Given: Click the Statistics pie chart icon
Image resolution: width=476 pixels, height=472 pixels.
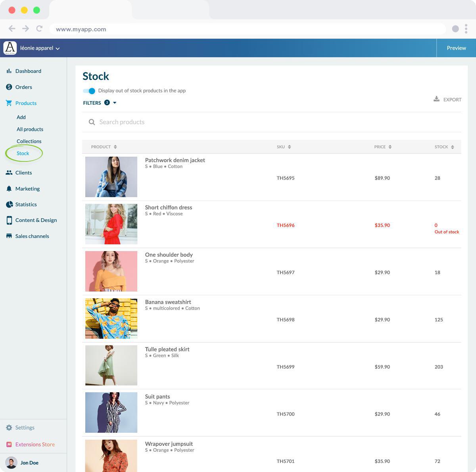Looking at the screenshot, I should coord(9,204).
